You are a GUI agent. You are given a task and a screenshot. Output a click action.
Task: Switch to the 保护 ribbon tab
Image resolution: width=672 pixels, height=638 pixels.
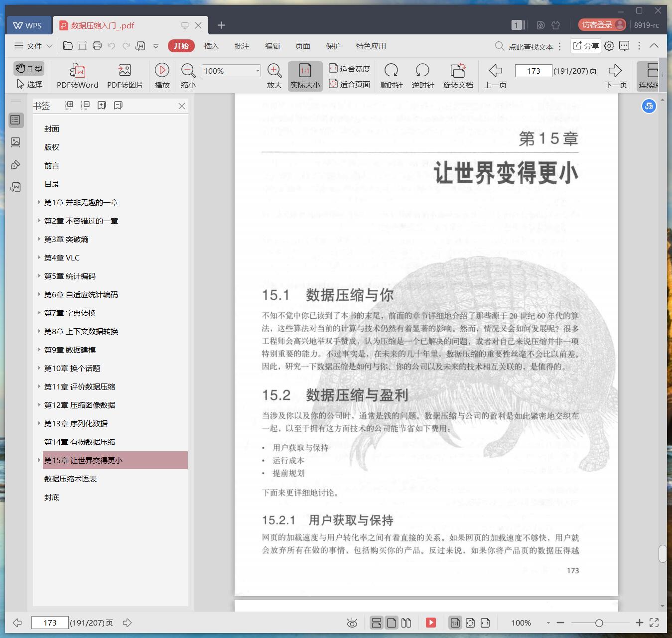(x=333, y=46)
